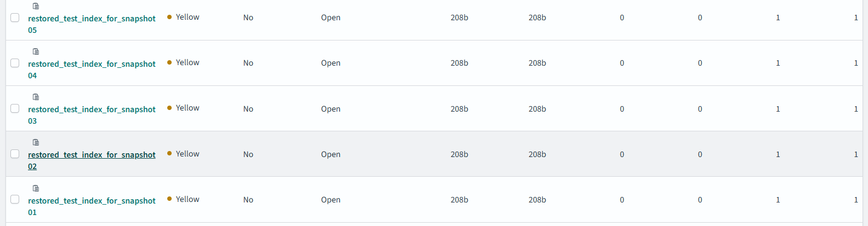This screenshot has width=868, height=226.
Task: Click Yellow health label in snapshot02 row
Action: coord(187,154)
